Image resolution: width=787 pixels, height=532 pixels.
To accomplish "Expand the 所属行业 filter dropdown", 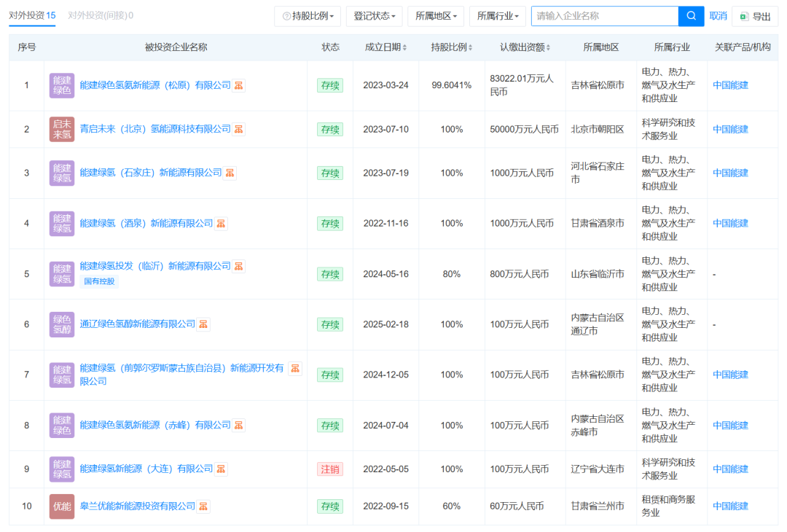I will [498, 16].
